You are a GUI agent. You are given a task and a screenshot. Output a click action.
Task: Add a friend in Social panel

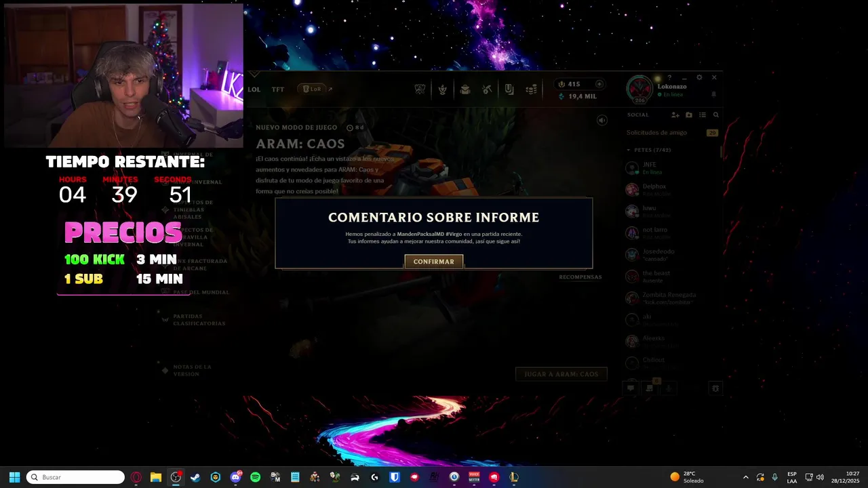[x=675, y=115]
